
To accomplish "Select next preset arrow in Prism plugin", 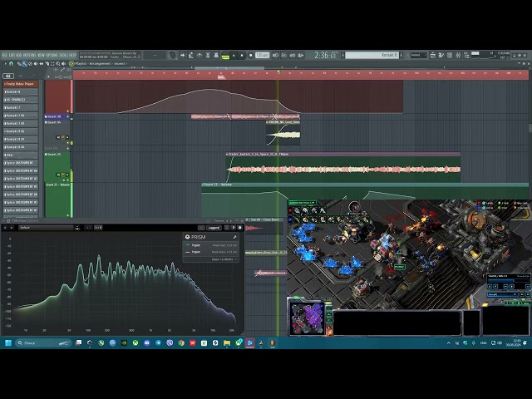I will tap(12, 228).
